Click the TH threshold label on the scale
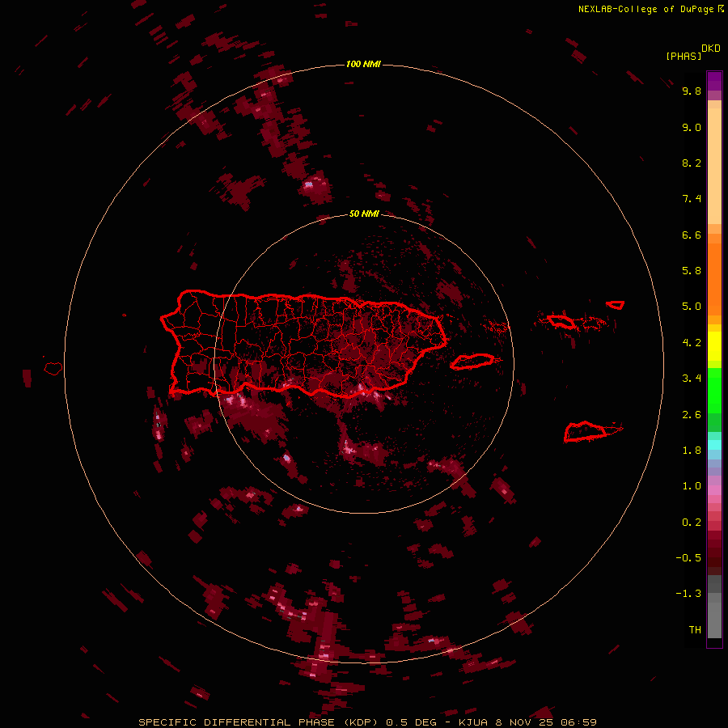This screenshot has height=728, width=728. click(x=695, y=630)
